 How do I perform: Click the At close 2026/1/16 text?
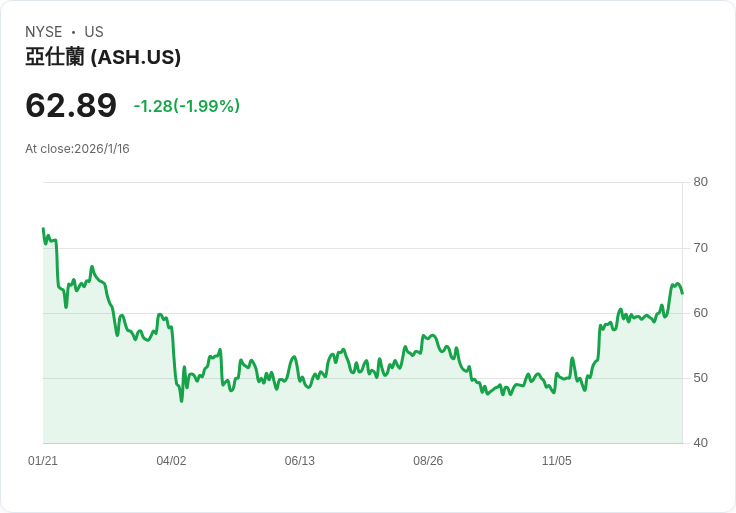tap(77, 149)
